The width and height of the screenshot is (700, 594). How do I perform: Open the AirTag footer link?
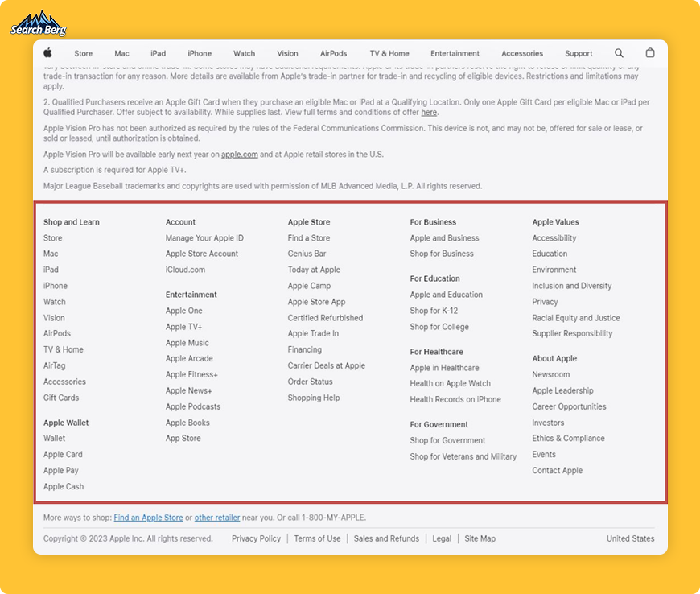pos(55,365)
